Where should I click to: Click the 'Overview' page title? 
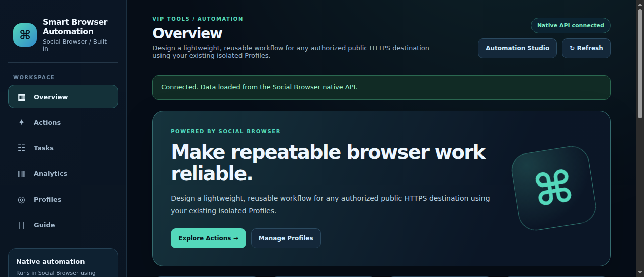tap(188, 33)
